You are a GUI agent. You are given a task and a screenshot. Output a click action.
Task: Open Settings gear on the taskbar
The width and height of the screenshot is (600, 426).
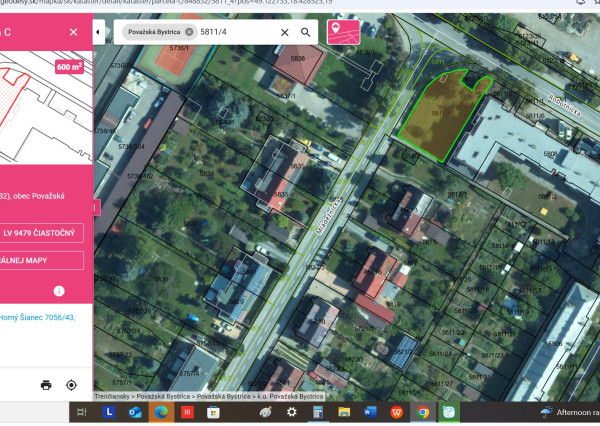pos(292,412)
